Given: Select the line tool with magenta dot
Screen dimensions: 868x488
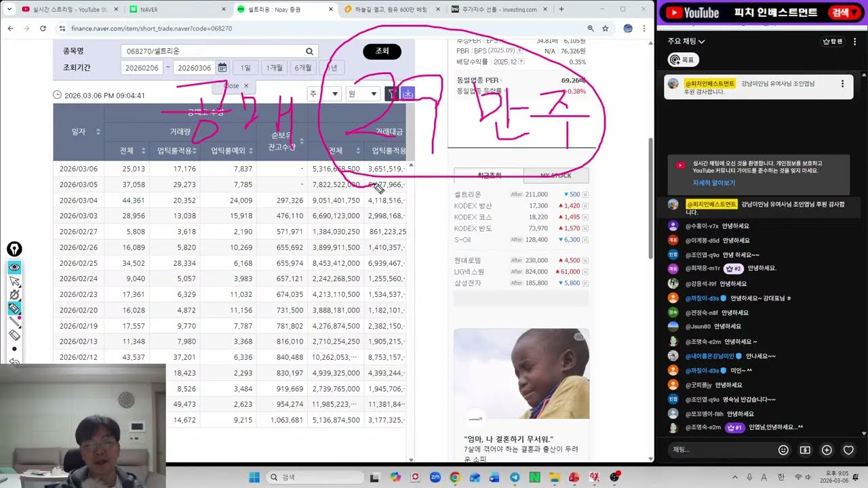Looking at the screenshot, I should point(14,322).
